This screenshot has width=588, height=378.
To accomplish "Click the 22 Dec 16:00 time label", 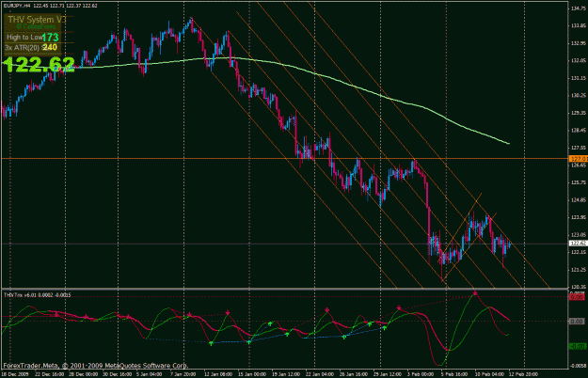I will 51,374.
